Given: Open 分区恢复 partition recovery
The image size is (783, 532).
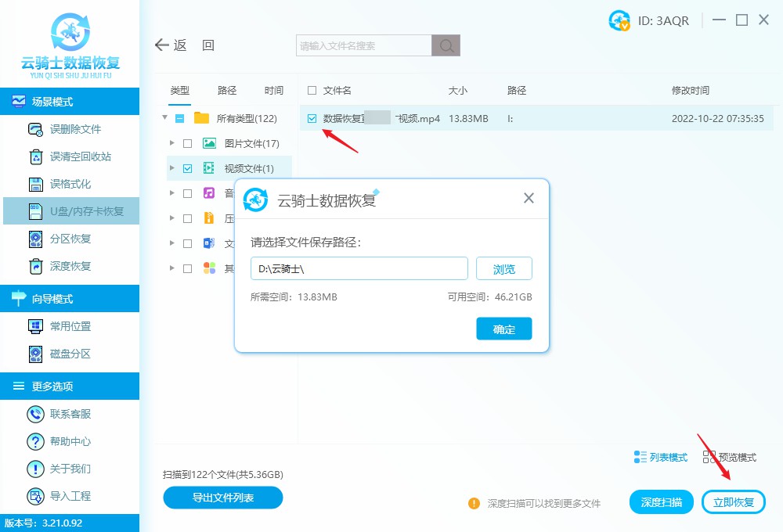Looking at the screenshot, I should click(36, 239).
